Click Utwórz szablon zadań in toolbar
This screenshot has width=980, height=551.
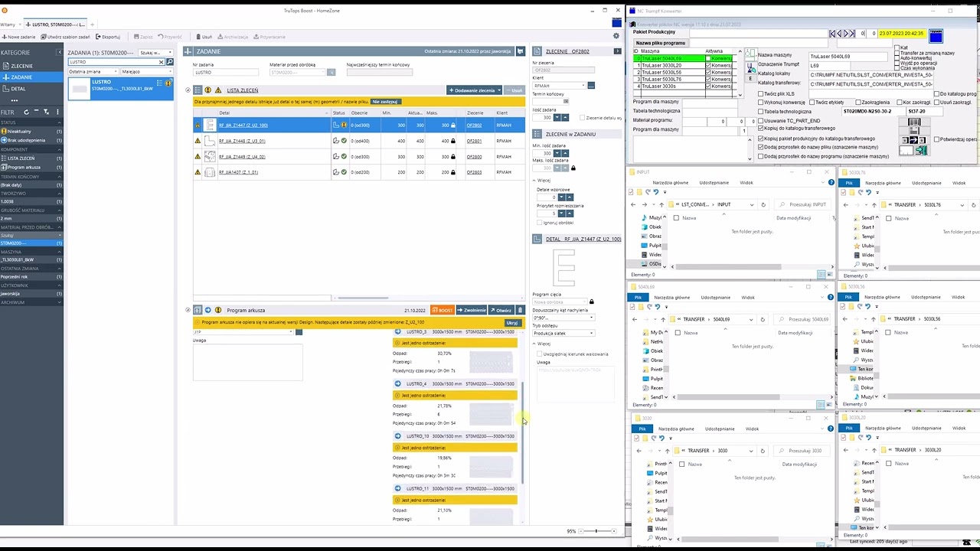pyautogui.click(x=67, y=37)
